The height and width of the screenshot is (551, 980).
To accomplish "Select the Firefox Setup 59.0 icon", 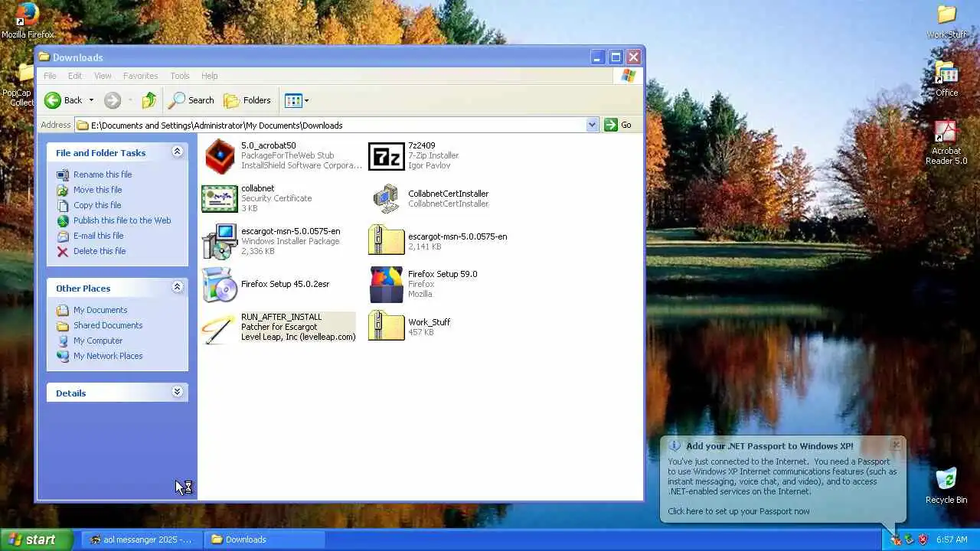I will coord(387,284).
